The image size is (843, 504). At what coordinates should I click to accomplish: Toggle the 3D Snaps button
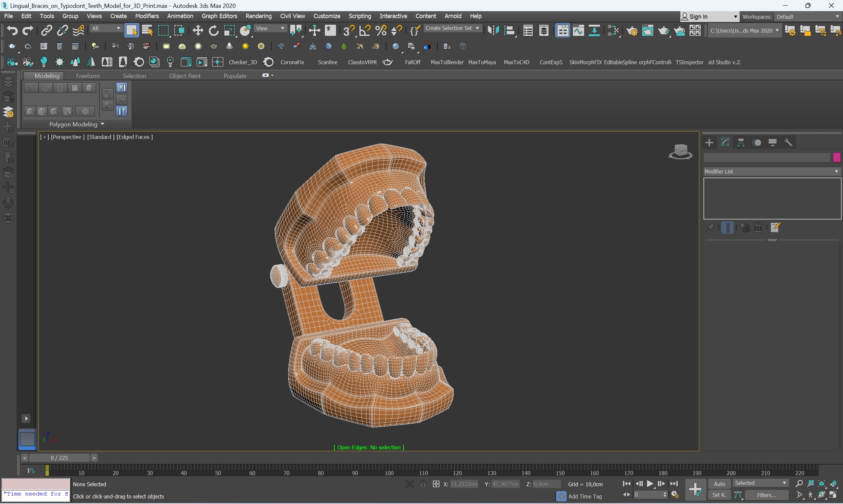click(x=348, y=31)
